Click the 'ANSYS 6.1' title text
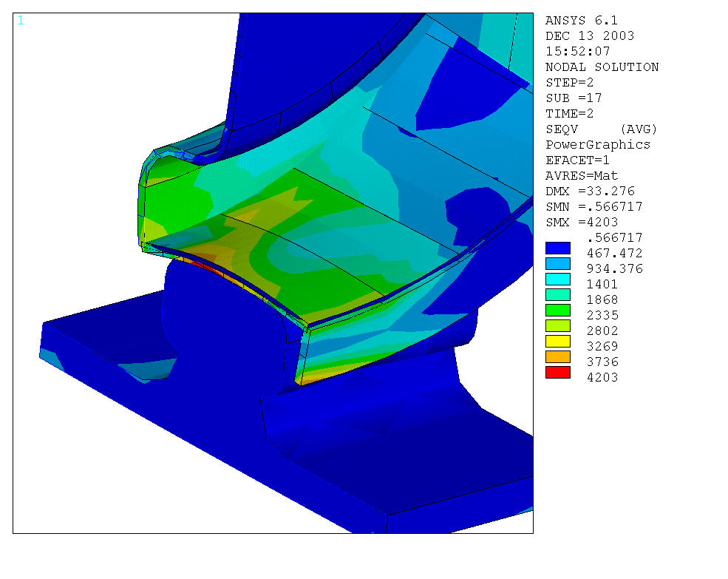The image size is (728, 579). click(581, 21)
